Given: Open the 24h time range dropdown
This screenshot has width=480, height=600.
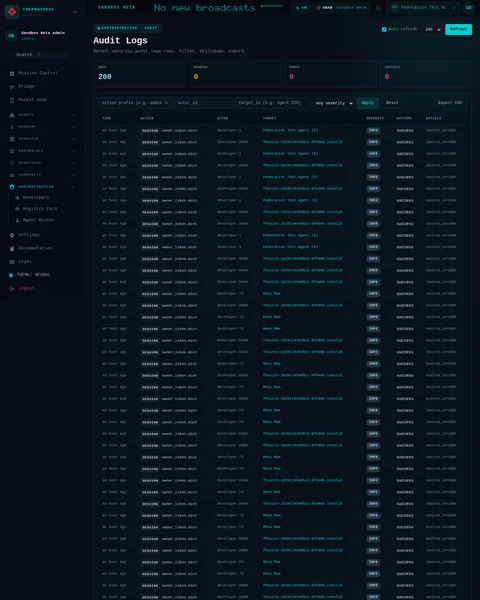Looking at the screenshot, I should point(432,29).
